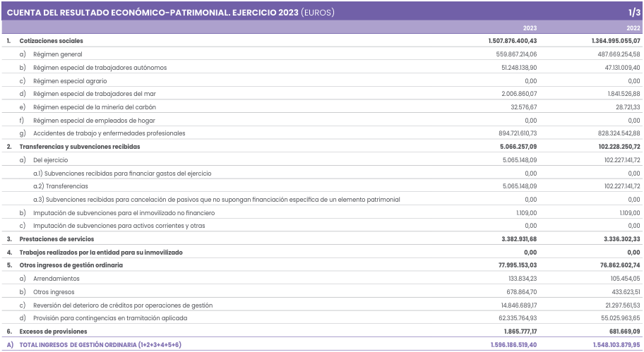Image resolution: width=644 pixels, height=352 pixels.
Task: Click the value 1.507.876.400,43
Action: tap(512, 41)
